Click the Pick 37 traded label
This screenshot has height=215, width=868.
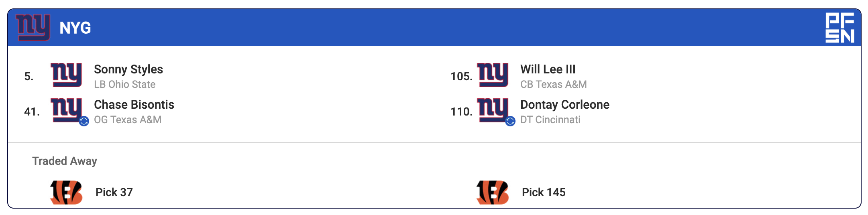point(114,193)
